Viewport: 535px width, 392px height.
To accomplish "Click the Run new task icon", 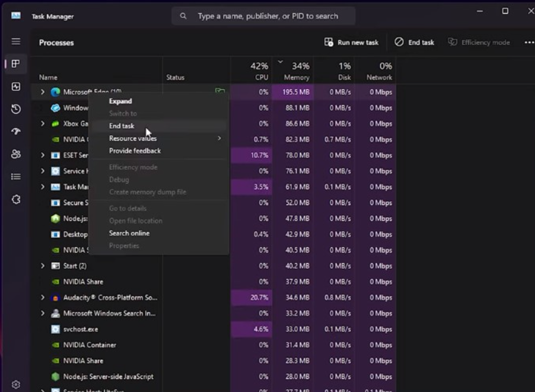I will (329, 42).
